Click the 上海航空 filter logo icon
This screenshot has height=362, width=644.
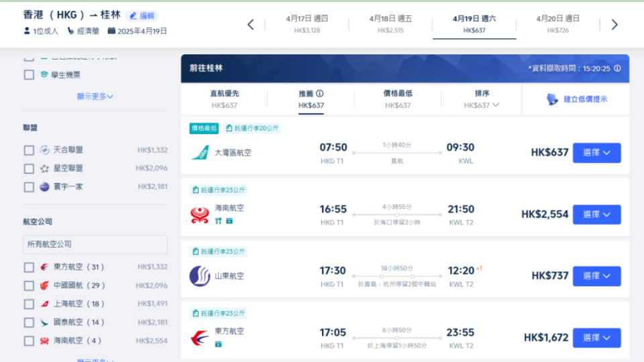click(x=44, y=304)
